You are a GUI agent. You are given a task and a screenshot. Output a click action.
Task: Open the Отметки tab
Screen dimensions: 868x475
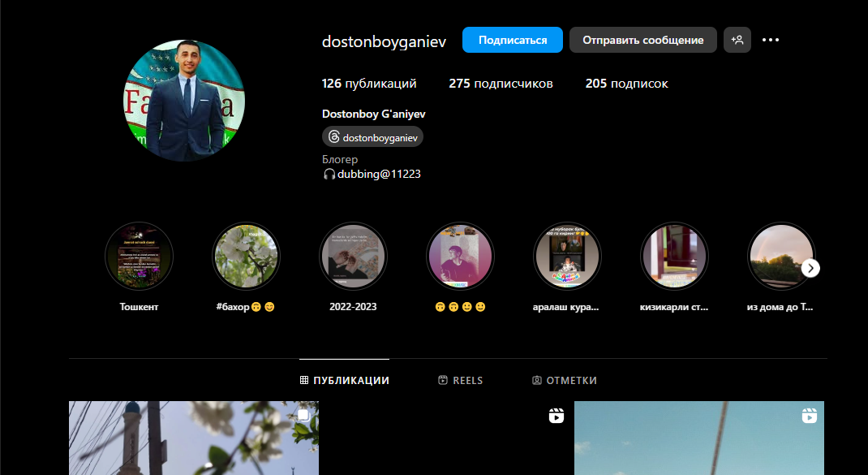(565, 380)
